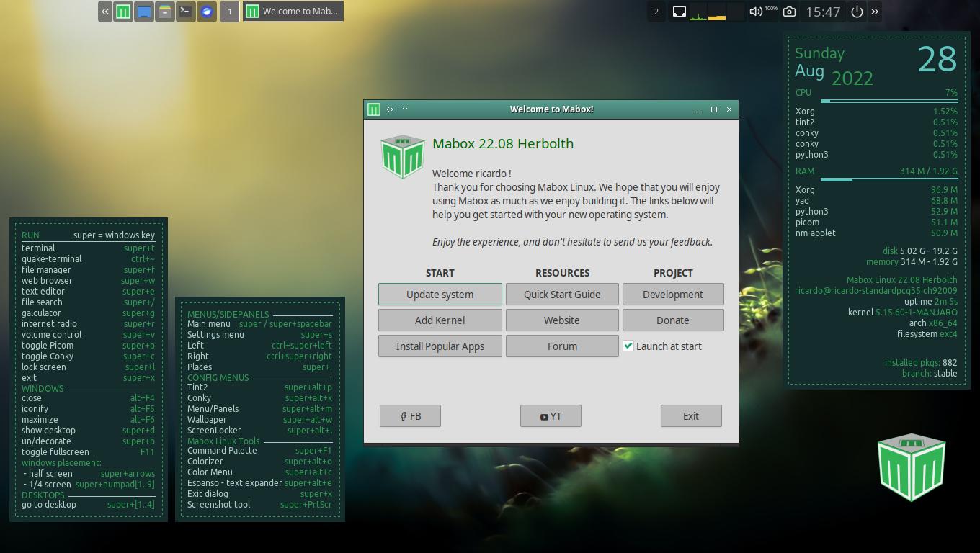Viewport: 980px width, 553px height.
Task: Open Install Popular Apps
Action: (x=440, y=346)
